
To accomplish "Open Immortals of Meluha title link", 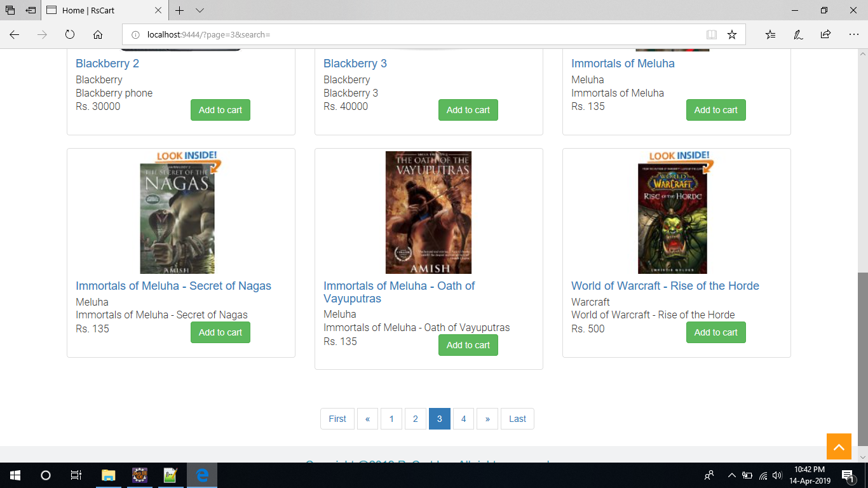I will pos(623,64).
